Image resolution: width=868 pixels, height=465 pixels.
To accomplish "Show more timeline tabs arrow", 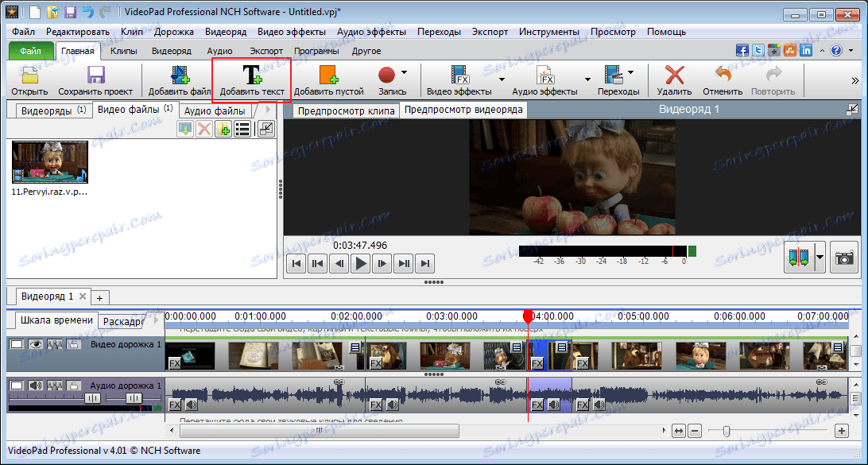I will click(x=156, y=320).
